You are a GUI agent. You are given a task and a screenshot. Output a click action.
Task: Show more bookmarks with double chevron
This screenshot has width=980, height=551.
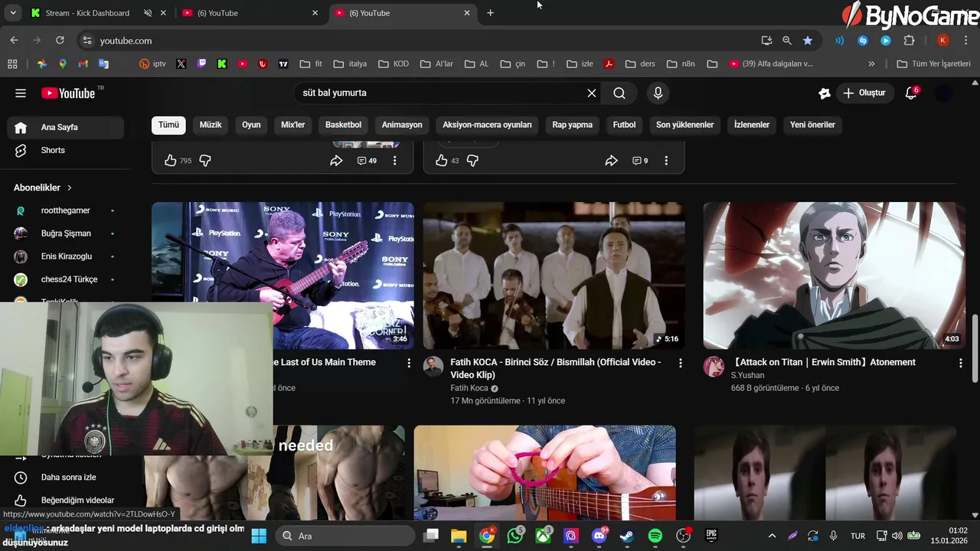pos(871,64)
